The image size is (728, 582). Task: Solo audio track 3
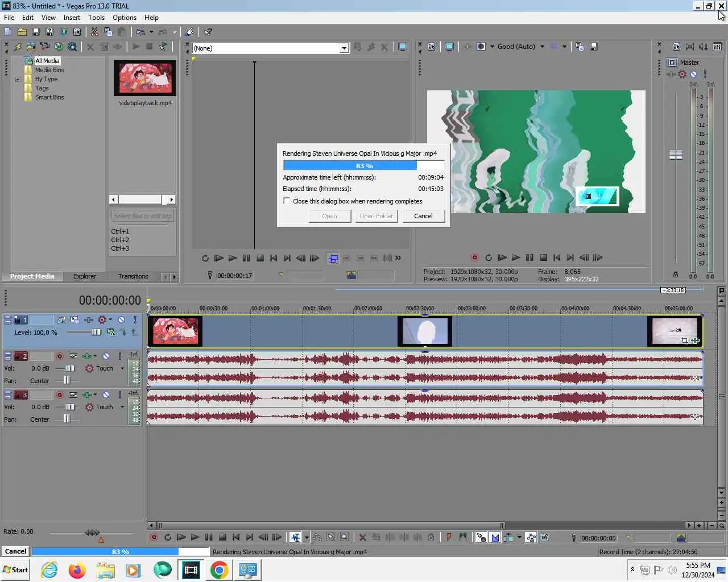[x=119, y=394]
